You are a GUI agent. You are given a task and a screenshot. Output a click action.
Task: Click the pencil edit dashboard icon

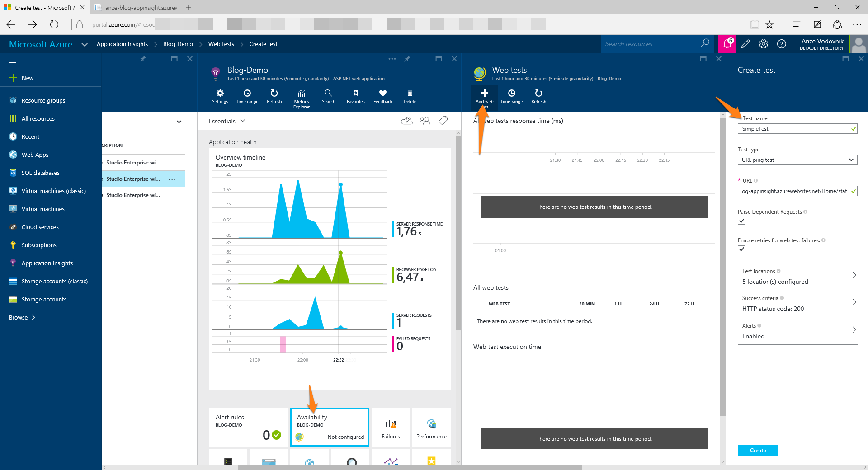coord(745,44)
